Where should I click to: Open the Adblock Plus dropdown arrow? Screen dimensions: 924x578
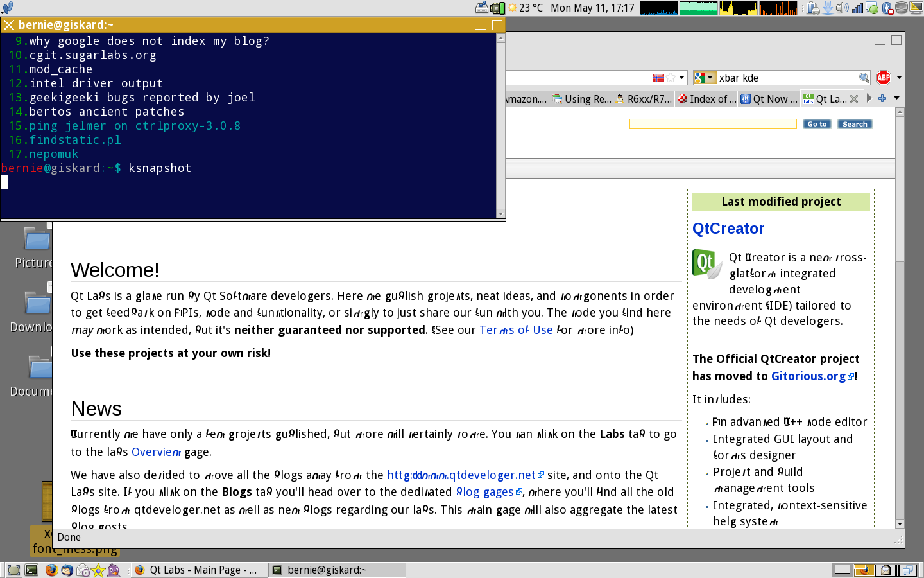pos(899,78)
